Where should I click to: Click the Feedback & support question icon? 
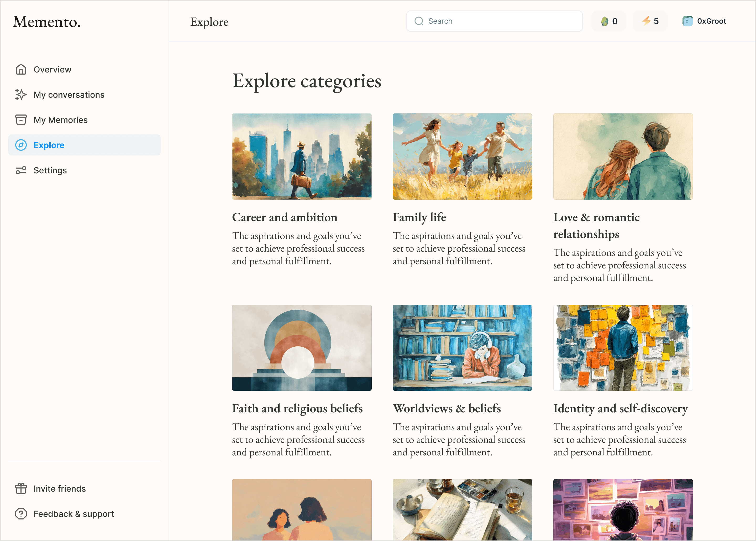click(x=21, y=514)
